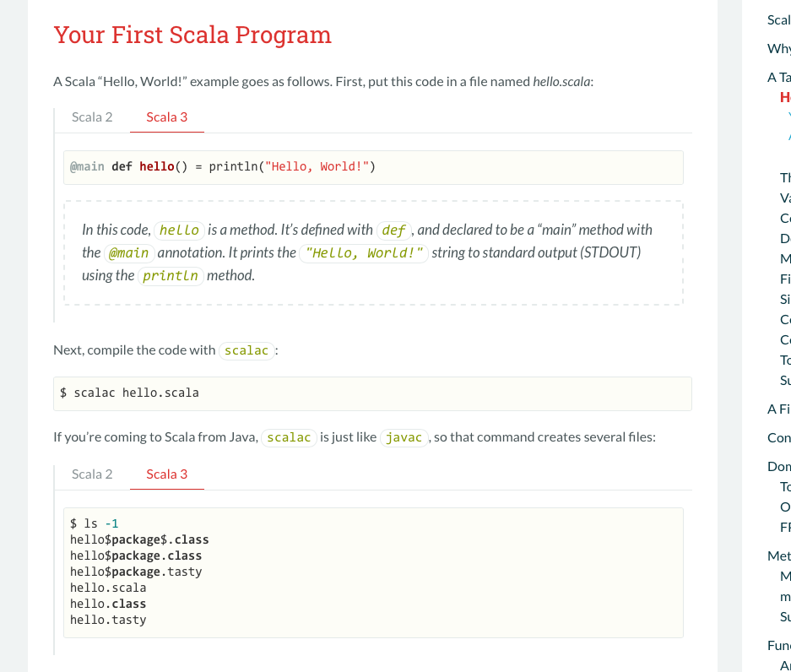This screenshot has width=791, height=672.
Task: Click the inline '@main' code in the note
Action: click(128, 252)
